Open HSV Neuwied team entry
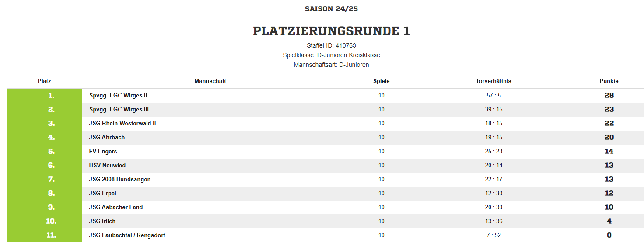Screen dimensions: 644x242 (107, 166)
